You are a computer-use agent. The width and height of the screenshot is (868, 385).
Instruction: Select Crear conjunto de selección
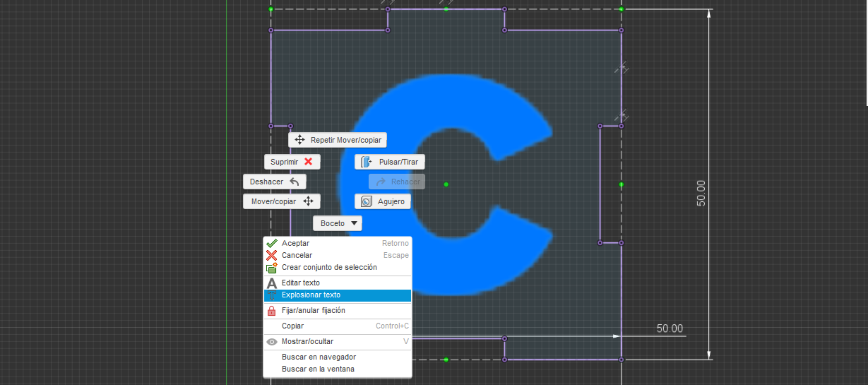329,267
